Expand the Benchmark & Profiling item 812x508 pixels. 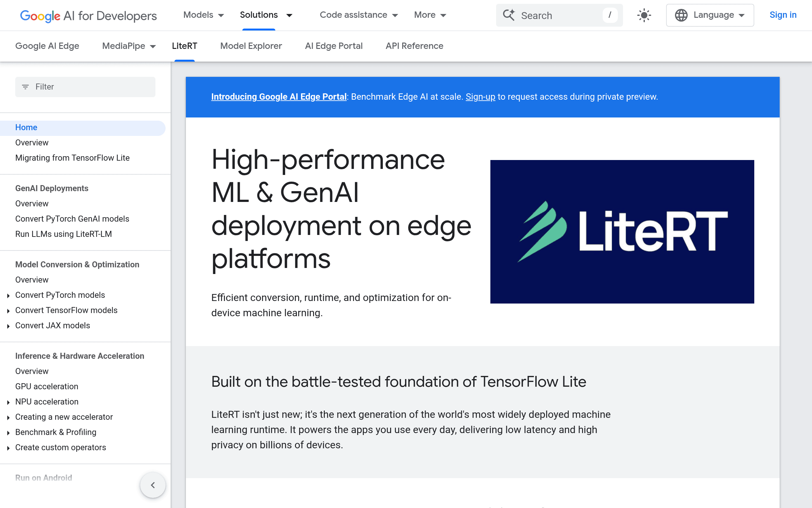pos(8,433)
